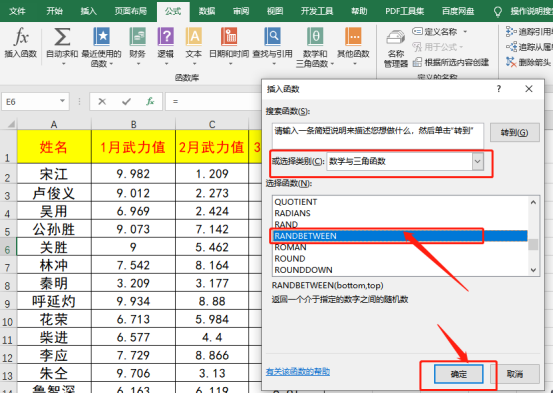This screenshot has width=554, height=394.
Task: Switch to the 插入 tab
Action: (x=88, y=11)
